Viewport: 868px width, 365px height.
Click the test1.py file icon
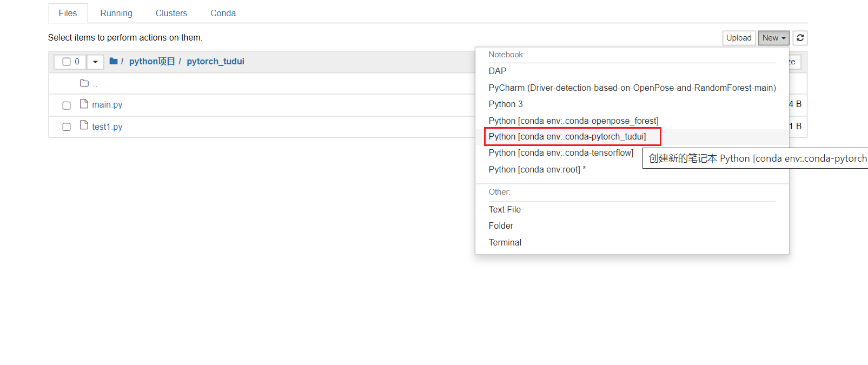coord(84,125)
